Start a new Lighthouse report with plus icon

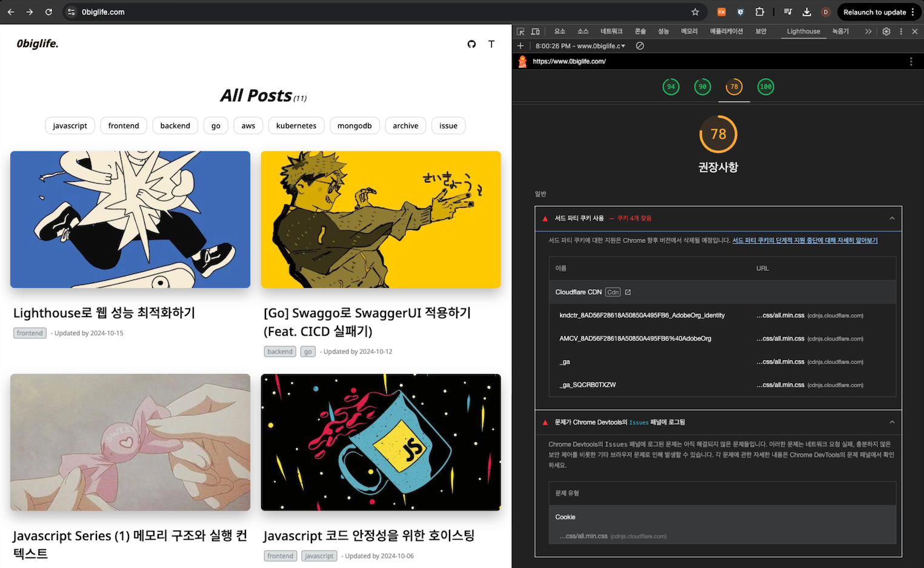click(x=520, y=46)
